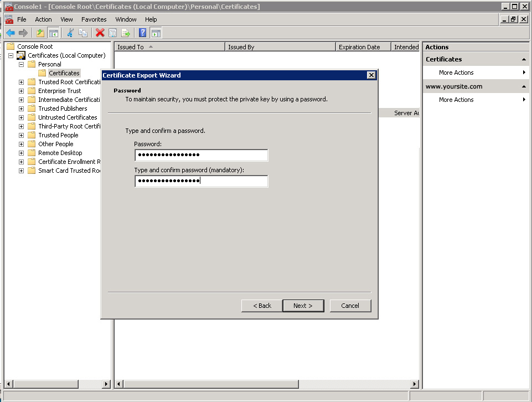Screen dimensions: 532x402
Task: Click the confirm password (mandatory) field
Action: coord(201,181)
